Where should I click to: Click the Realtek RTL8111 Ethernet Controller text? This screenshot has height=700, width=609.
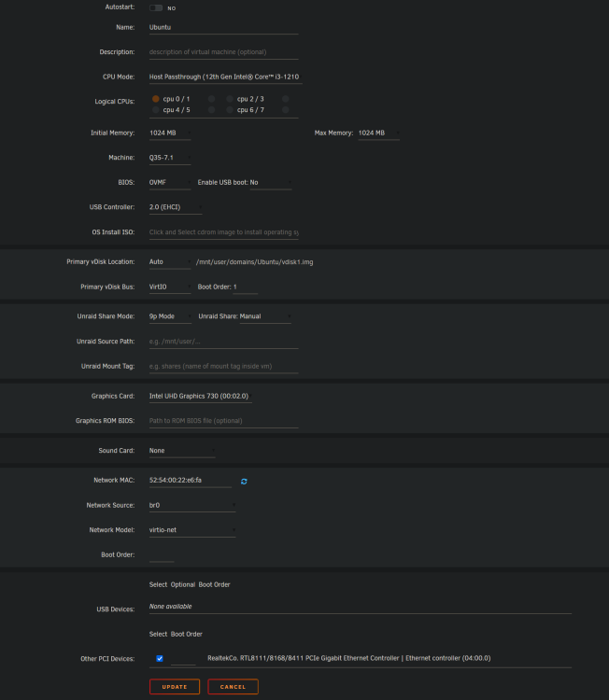(x=349, y=658)
